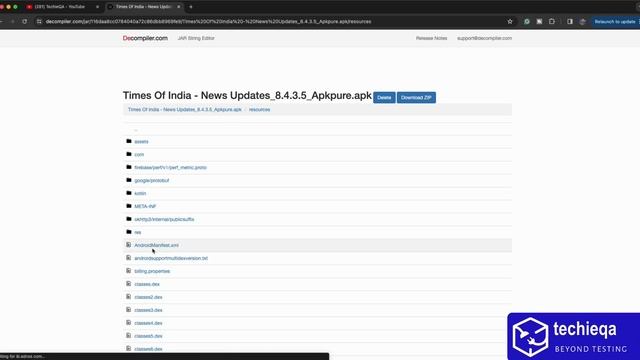This screenshot has height=360, width=640.
Task: Click the classes2.dex file icon
Action: pyautogui.click(x=129, y=297)
